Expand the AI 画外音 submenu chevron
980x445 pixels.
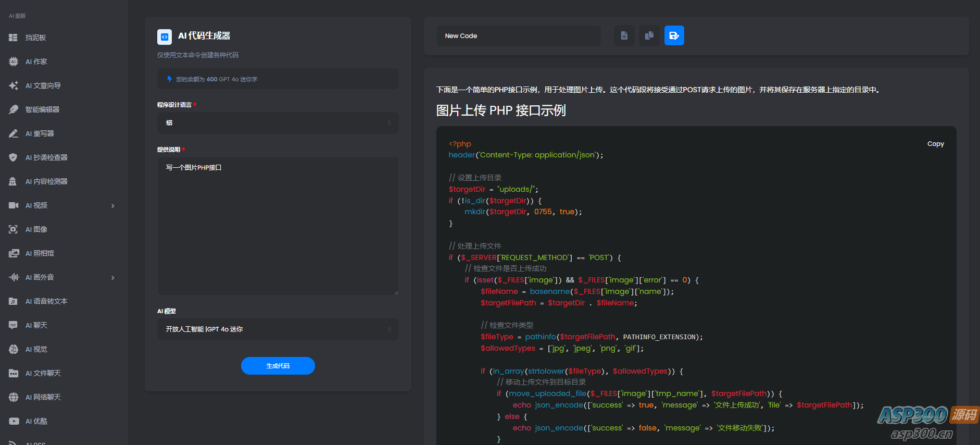coord(113,278)
